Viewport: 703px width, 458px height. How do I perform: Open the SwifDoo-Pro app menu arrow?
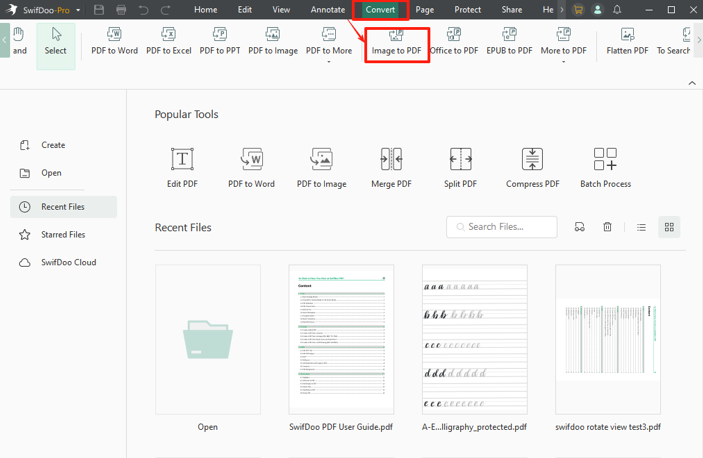pos(78,10)
